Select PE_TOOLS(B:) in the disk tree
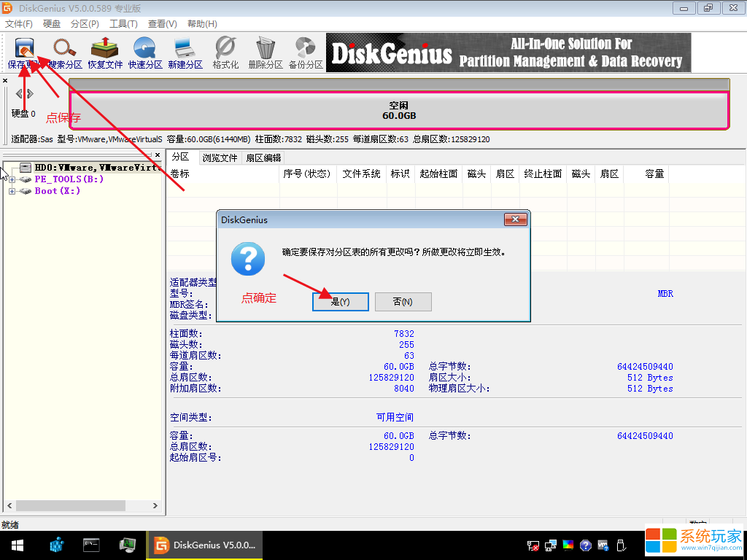Image resolution: width=747 pixels, height=560 pixels. (69, 179)
